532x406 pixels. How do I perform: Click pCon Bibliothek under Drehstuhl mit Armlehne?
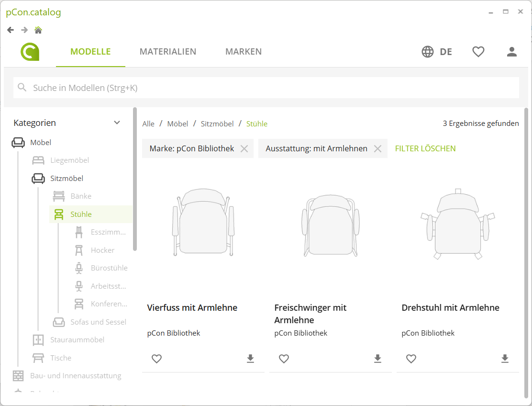tap(428, 333)
